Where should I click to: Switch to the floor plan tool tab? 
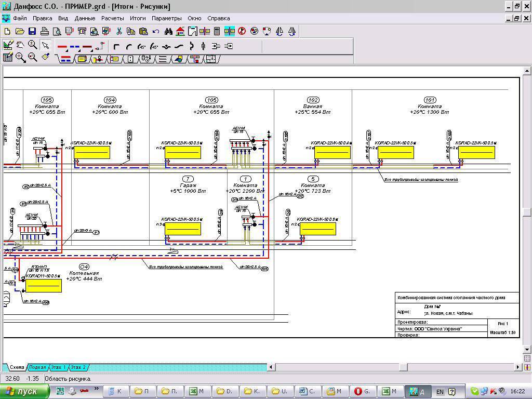click(211, 59)
